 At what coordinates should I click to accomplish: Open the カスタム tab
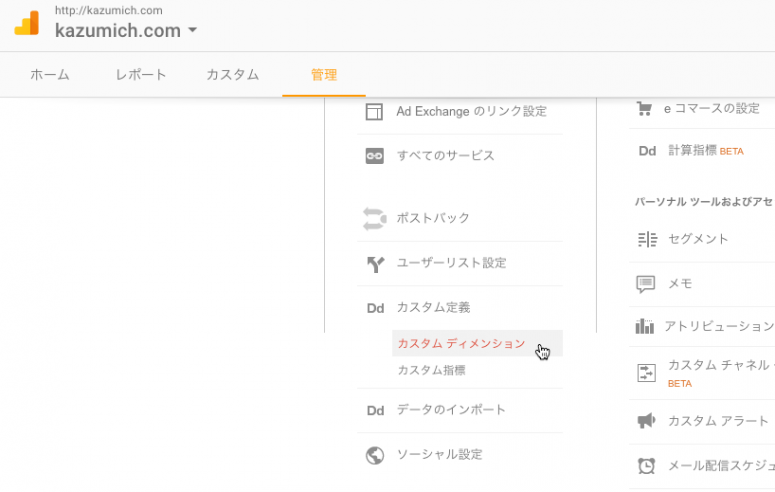point(232,75)
